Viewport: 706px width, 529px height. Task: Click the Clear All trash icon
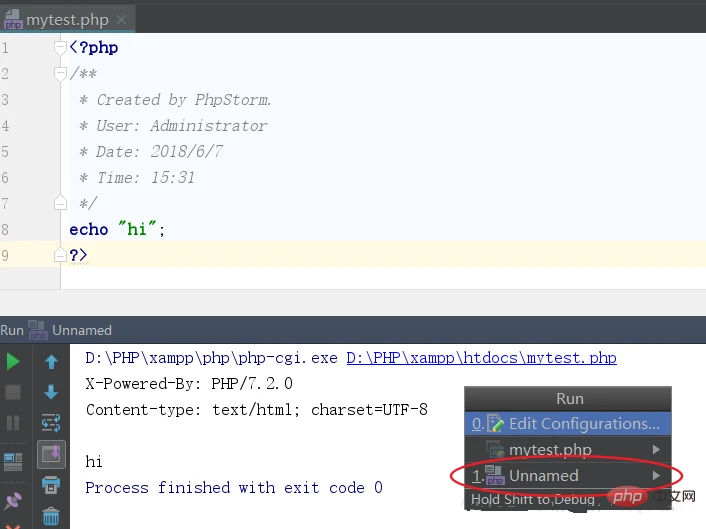pos(51,516)
